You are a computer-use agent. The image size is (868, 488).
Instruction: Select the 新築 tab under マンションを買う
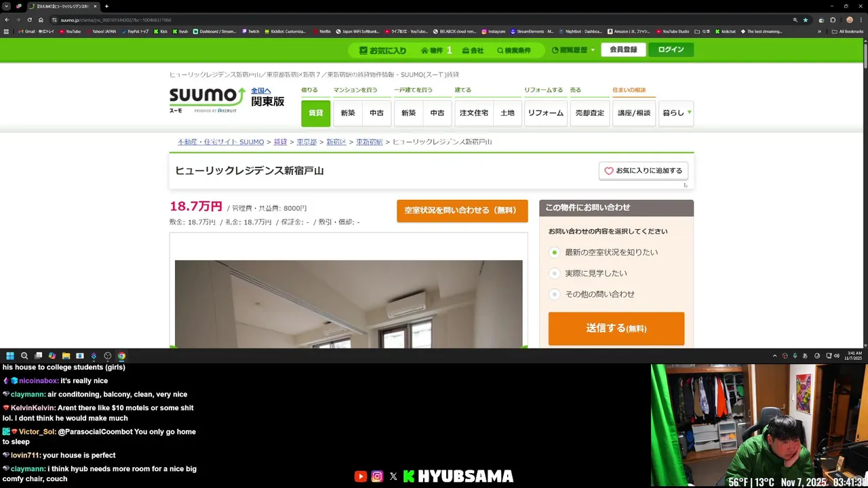point(348,113)
